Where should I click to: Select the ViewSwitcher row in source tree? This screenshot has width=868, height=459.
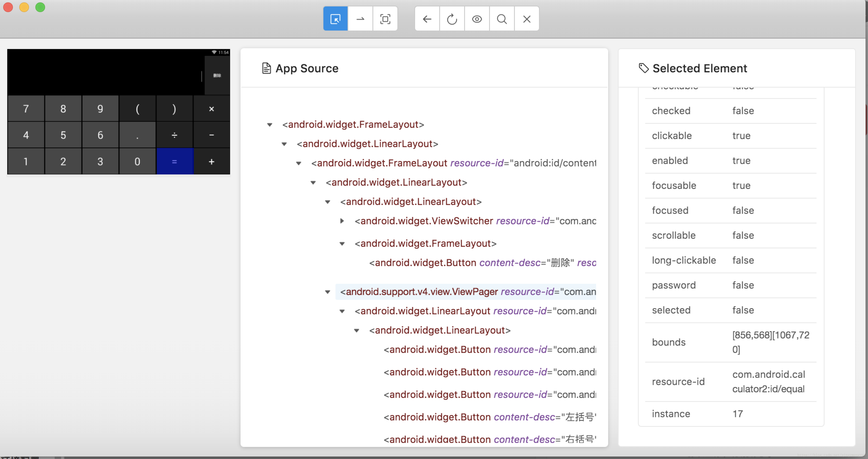[475, 221]
